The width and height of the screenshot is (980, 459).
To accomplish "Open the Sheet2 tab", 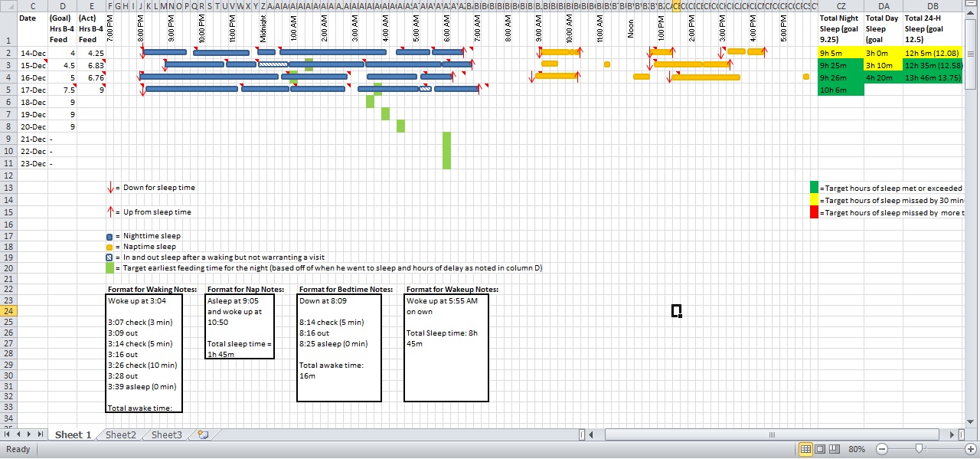I will (121, 435).
